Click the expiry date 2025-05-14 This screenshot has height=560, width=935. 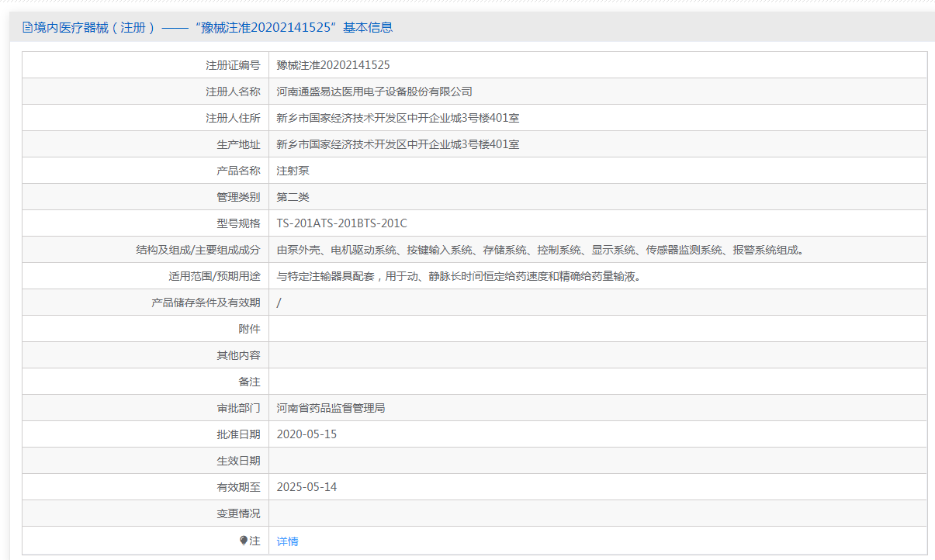pos(306,487)
